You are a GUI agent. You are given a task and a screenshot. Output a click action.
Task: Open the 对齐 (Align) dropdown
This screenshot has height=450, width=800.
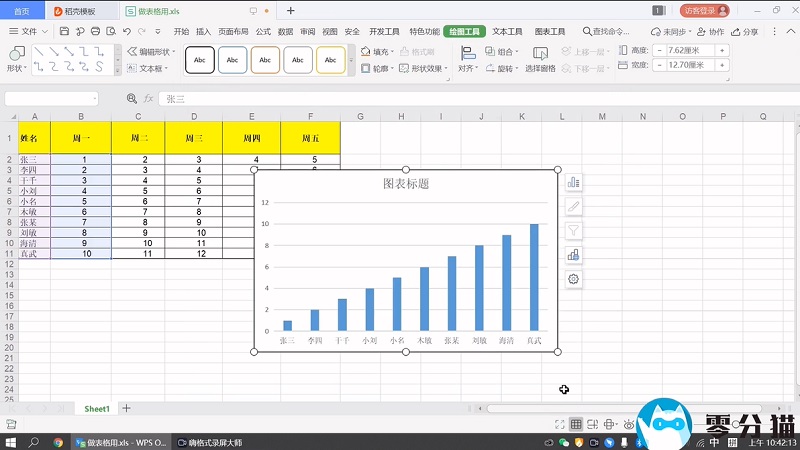pos(467,69)
